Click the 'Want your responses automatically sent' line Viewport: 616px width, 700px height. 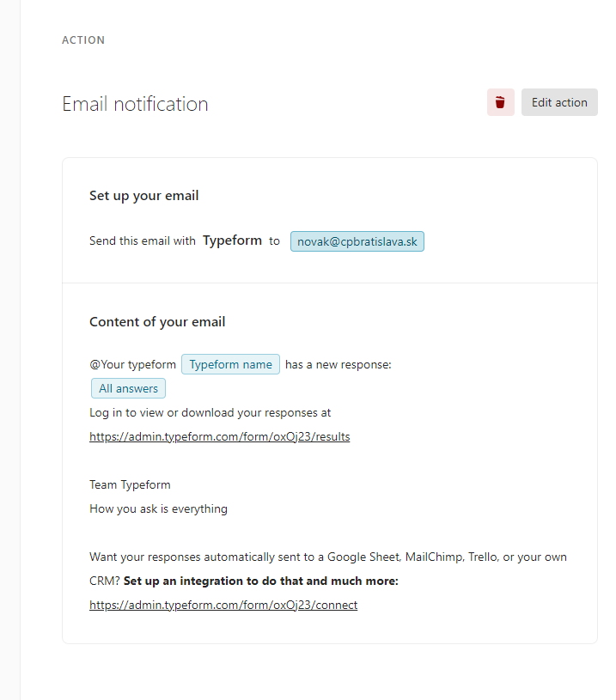[328, 557]
